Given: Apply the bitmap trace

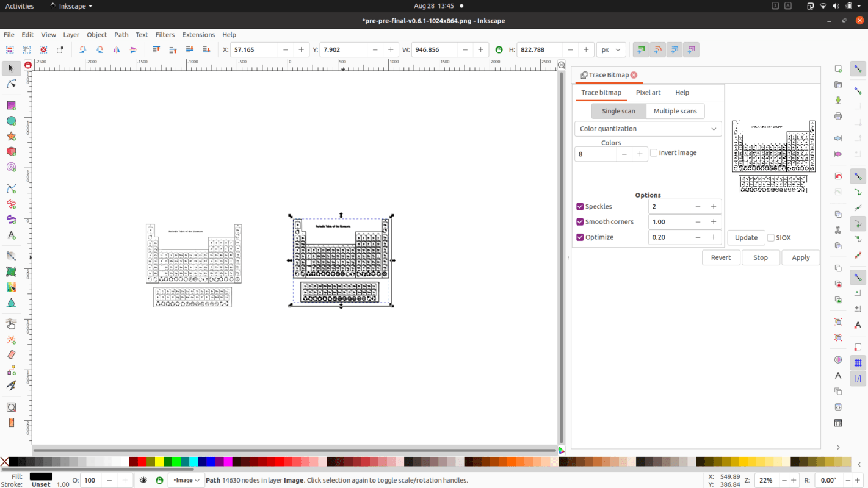Looking at the screenshot, I should [800, 257].
